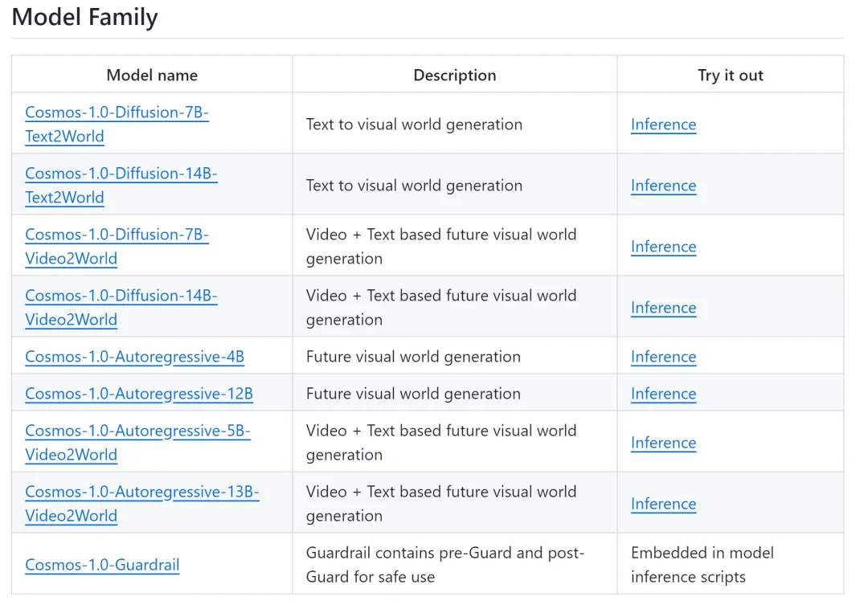The height and width of the screenshot is (609, 868).
Task: Click Inference for the Autoregressive-12B row
Action: click(x=663, y=394)
